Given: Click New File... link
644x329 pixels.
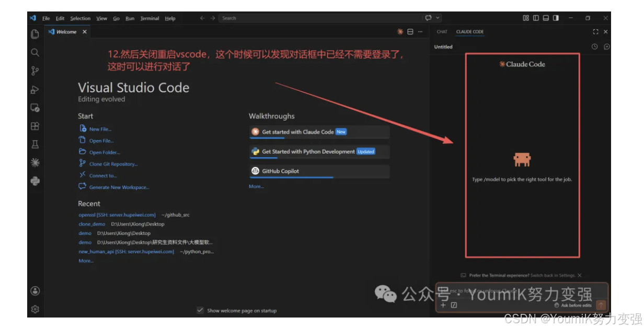Looking at the screenshot, I should tap(100, 129).
